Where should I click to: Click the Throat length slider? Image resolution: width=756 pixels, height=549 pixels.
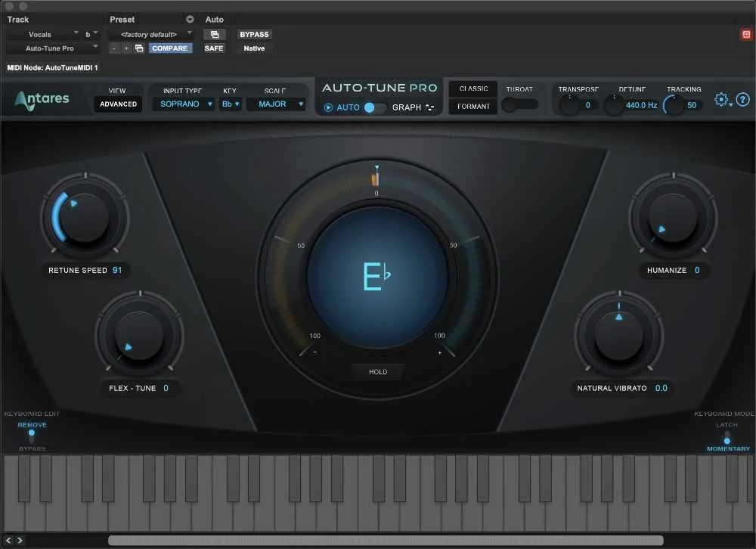(520, 104)
